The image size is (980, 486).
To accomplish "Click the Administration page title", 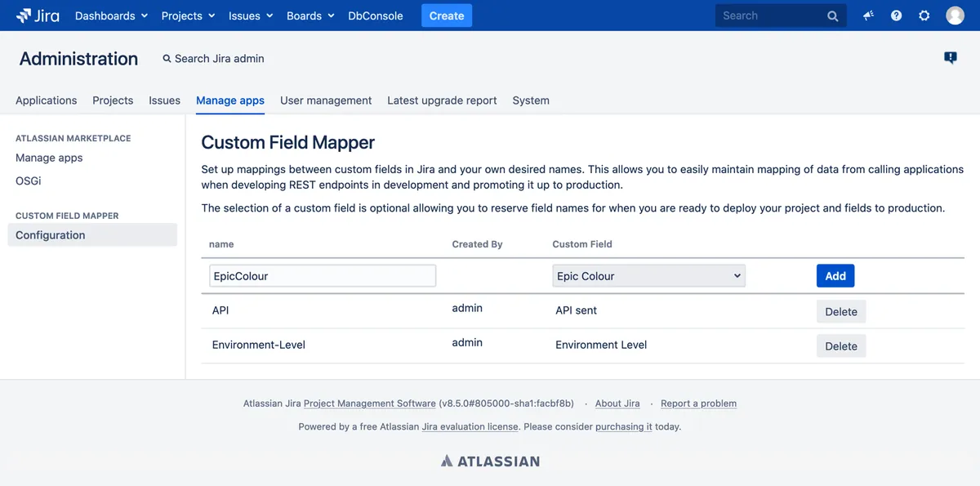I will point(78,59).
